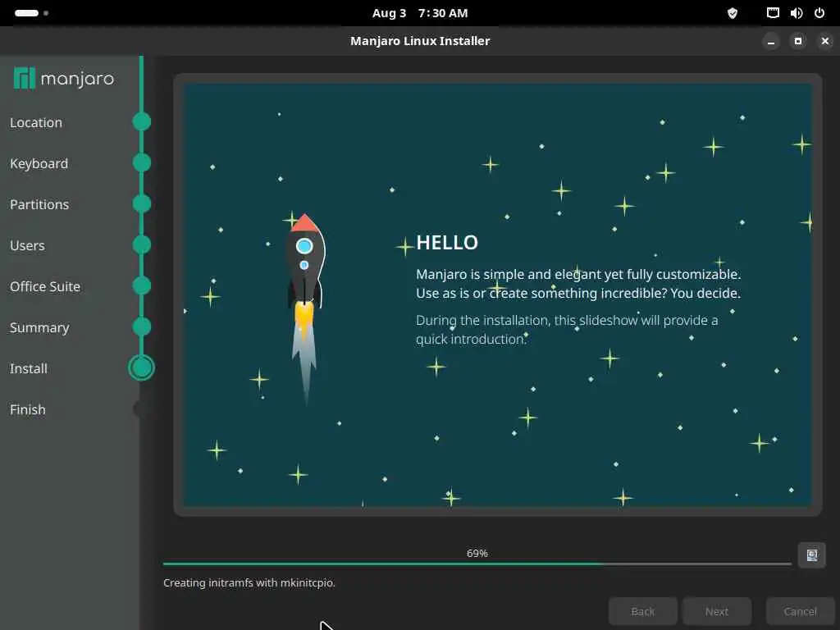
Task: Click the Manjaro Linux Installer title bar text
Action: 420,41
